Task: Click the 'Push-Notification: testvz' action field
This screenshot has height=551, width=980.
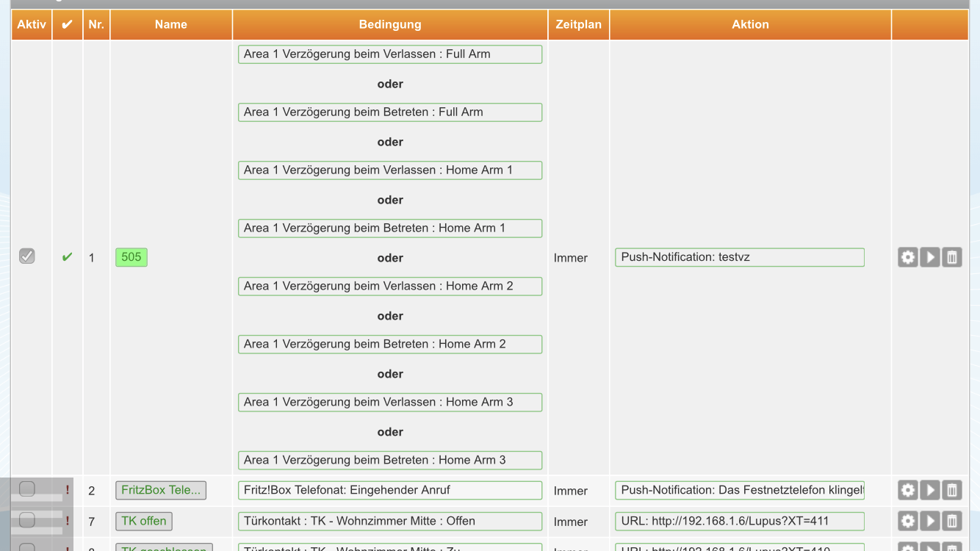Action: 739,257
